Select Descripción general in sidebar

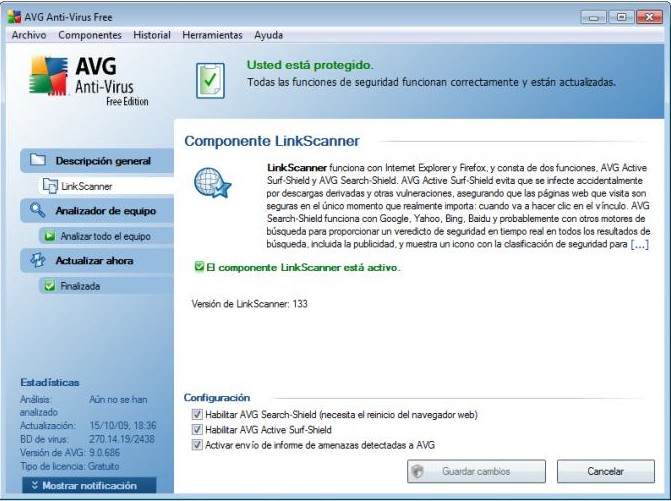coord(97,161)
